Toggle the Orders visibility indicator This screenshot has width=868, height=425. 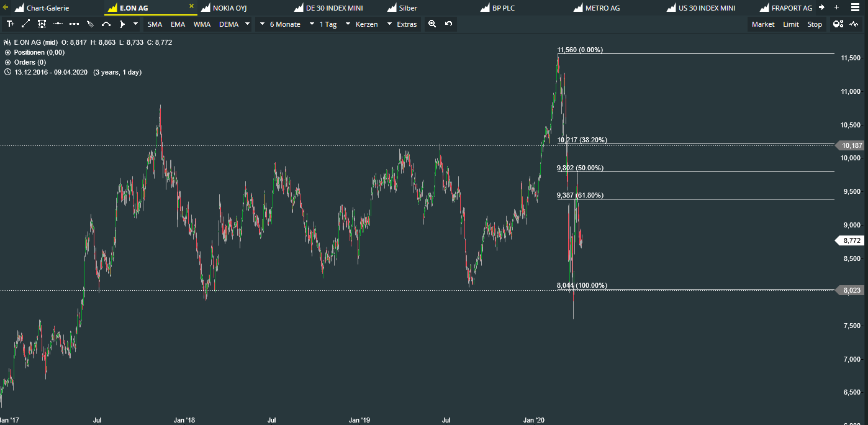(8, 63)
